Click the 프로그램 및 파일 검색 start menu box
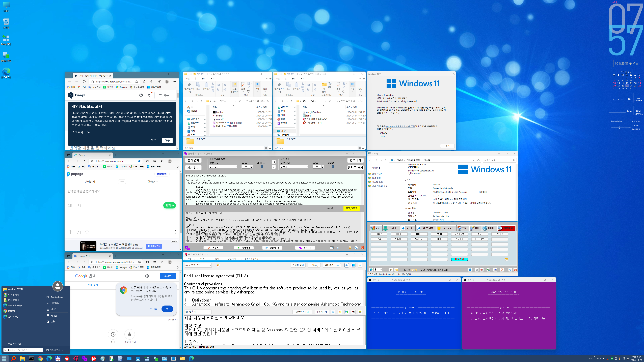This screenshot has height=362, width=644. (x=23, y=350)
